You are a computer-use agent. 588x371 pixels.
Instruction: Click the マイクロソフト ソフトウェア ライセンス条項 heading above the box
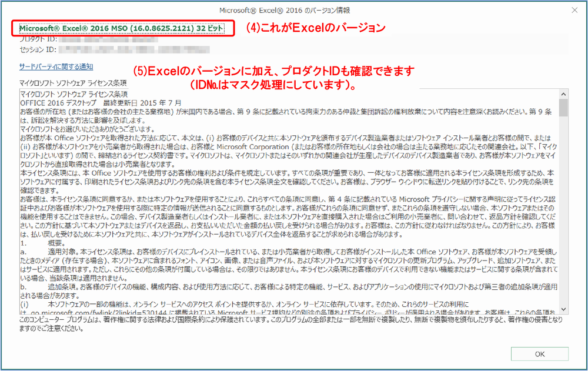click(73, 83)
